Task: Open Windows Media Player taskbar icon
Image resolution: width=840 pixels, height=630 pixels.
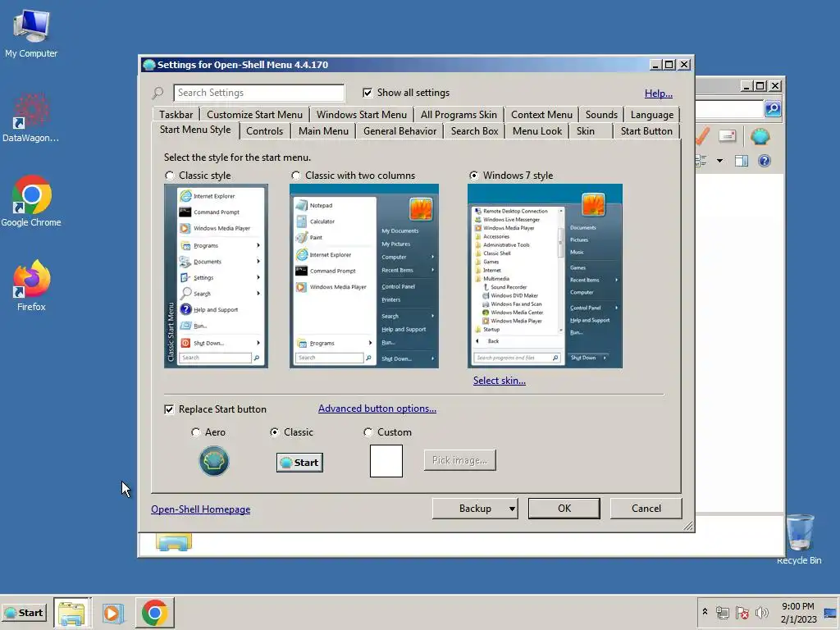Action: (x=113, y=612)
